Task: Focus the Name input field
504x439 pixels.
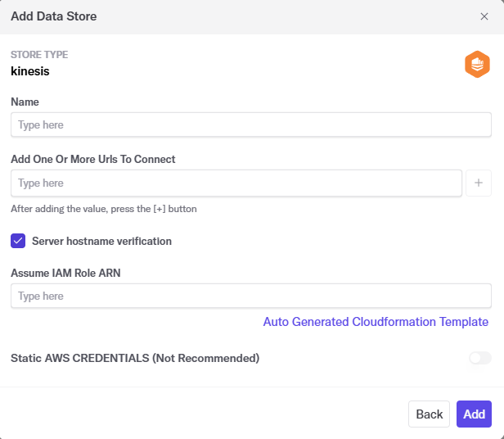Action: point(250,125)
